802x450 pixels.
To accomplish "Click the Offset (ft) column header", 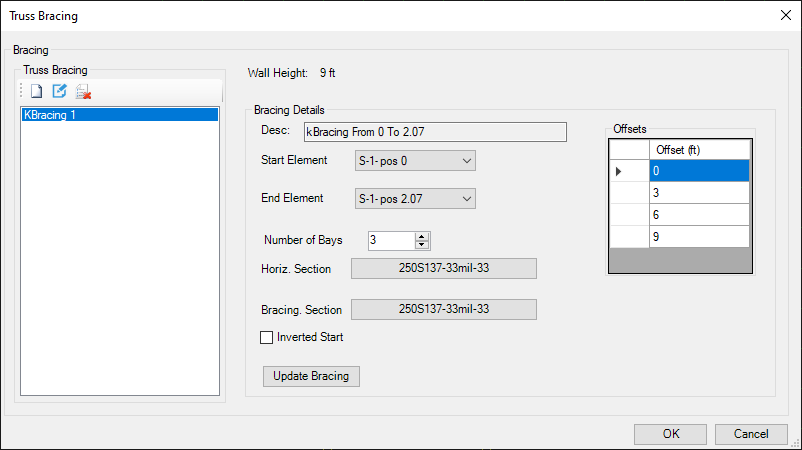I will pos(698,149).
